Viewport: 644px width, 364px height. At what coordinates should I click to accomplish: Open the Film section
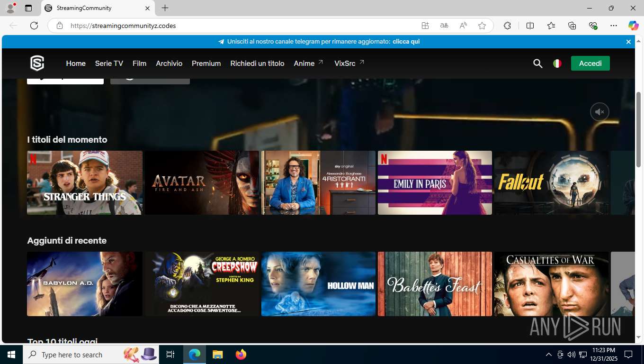pyautogui.click(x=139, y=64)
